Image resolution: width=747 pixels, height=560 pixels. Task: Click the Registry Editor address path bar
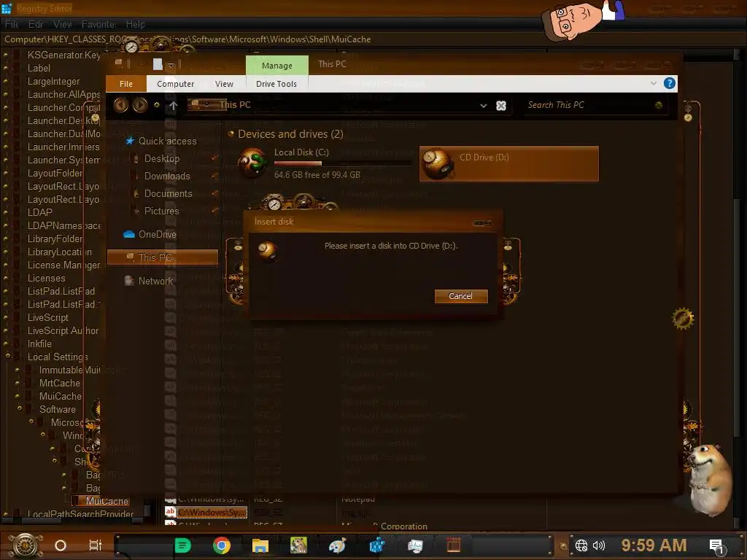pos(373,39)
